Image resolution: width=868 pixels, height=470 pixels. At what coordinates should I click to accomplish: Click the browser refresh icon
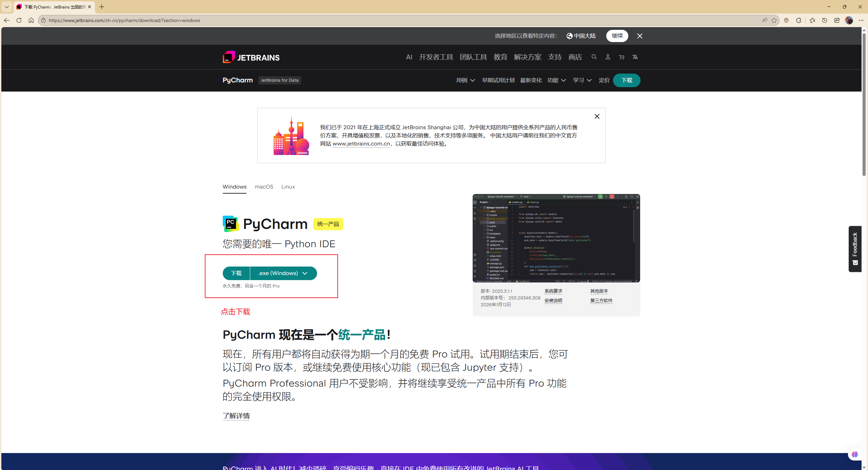pyautogui.click(x=19, y=20)
